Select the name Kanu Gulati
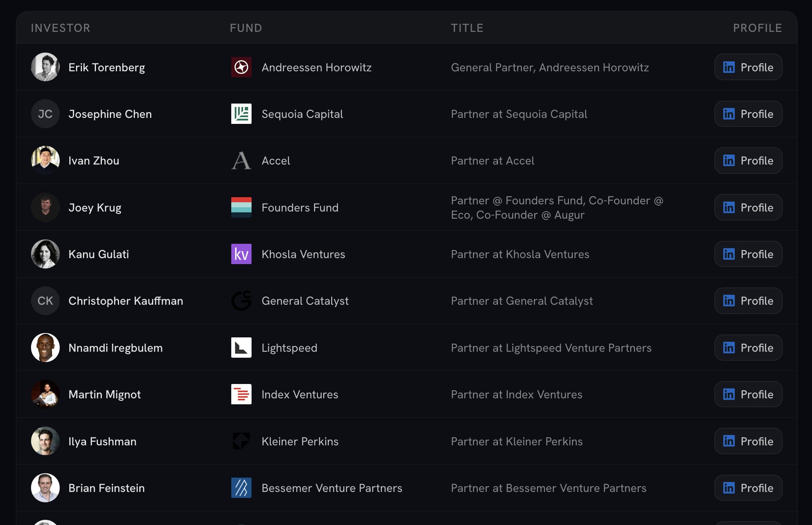 point(99,254)
